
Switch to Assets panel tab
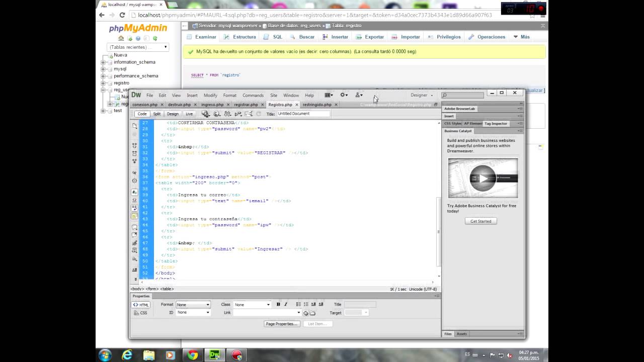(462, 334)
